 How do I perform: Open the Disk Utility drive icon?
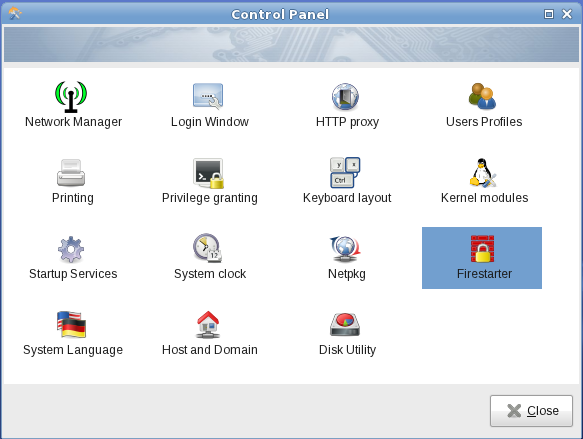pos(345,325)
